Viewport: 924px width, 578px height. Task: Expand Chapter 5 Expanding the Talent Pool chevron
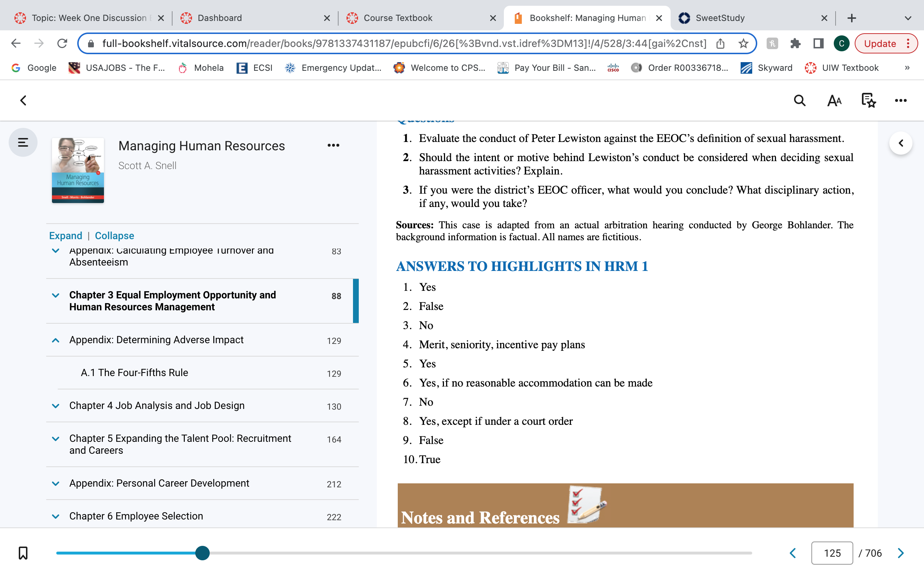[x=55, y=439]
